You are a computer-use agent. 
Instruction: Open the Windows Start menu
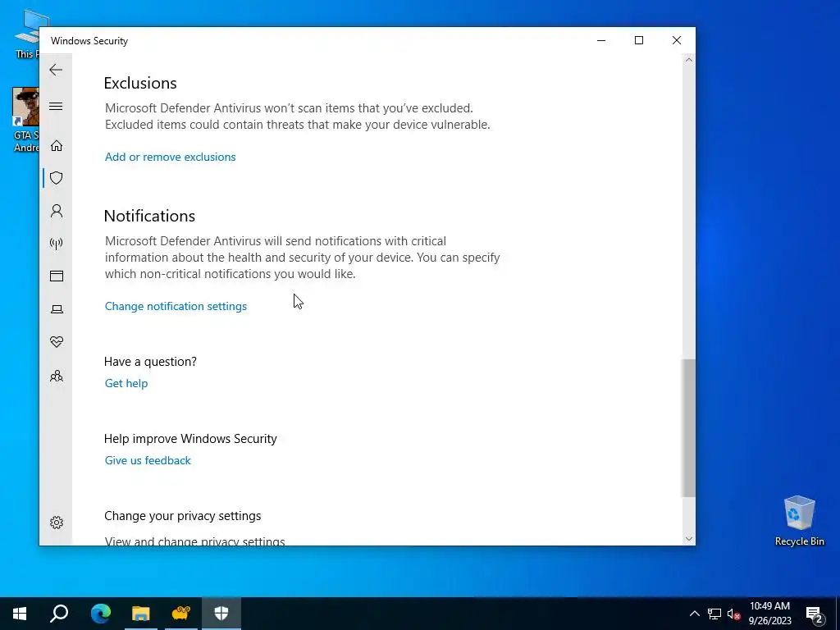pyautogui.click(x=20, y=614)
